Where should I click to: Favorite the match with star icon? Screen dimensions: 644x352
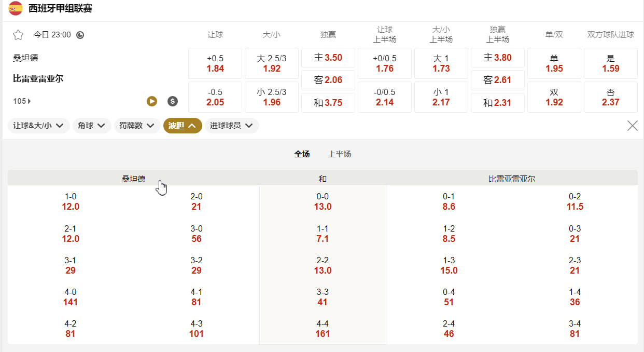[x=18, y=35]
